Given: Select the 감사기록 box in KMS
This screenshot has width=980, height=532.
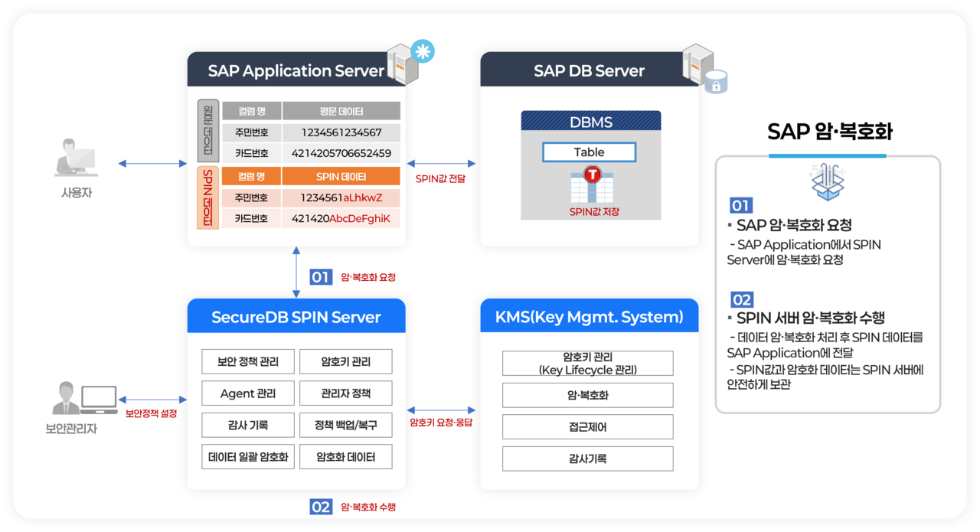Looking at the screenshot, I should coord(588,459).
